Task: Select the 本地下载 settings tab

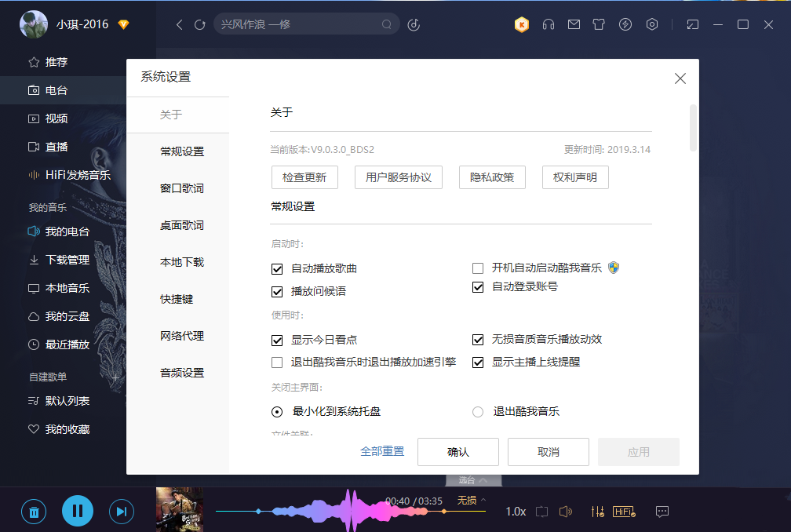Action: point(182,262)
